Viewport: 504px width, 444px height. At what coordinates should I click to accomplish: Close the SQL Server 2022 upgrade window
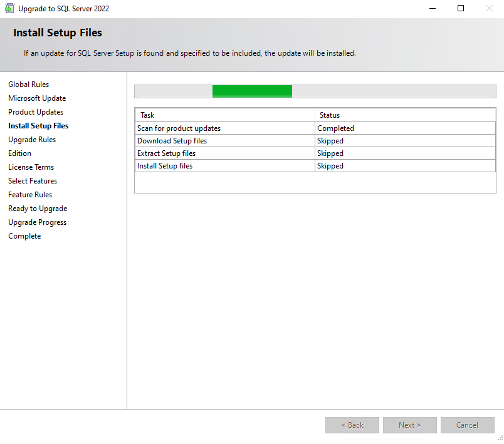coord(489,9)
